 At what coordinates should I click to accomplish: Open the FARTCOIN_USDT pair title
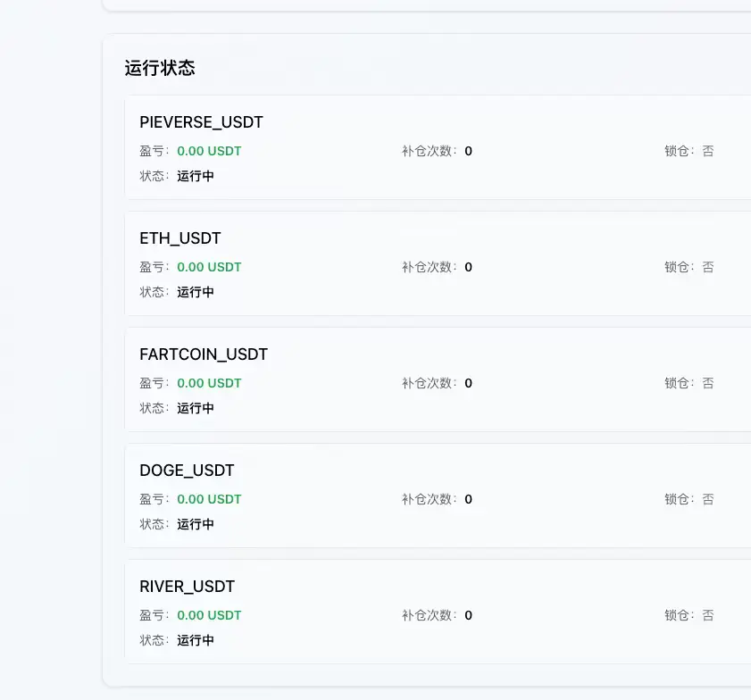tap(204, 354)
